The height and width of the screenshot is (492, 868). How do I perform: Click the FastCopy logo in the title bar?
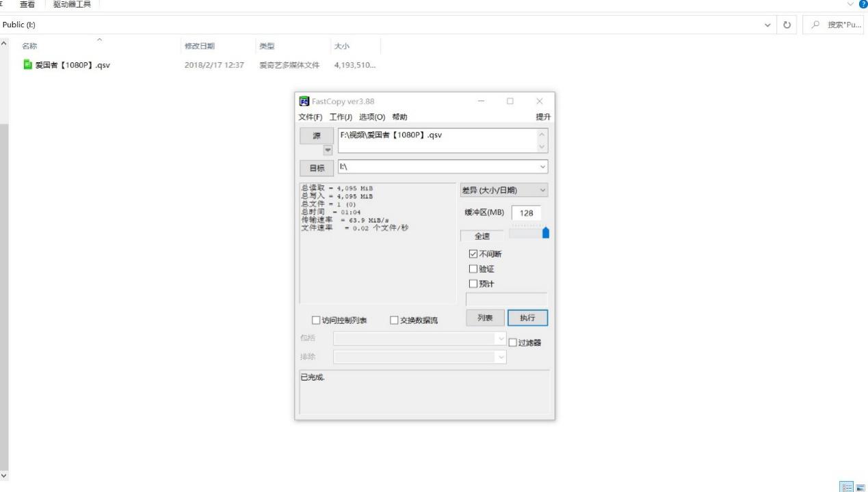(304, 100)
